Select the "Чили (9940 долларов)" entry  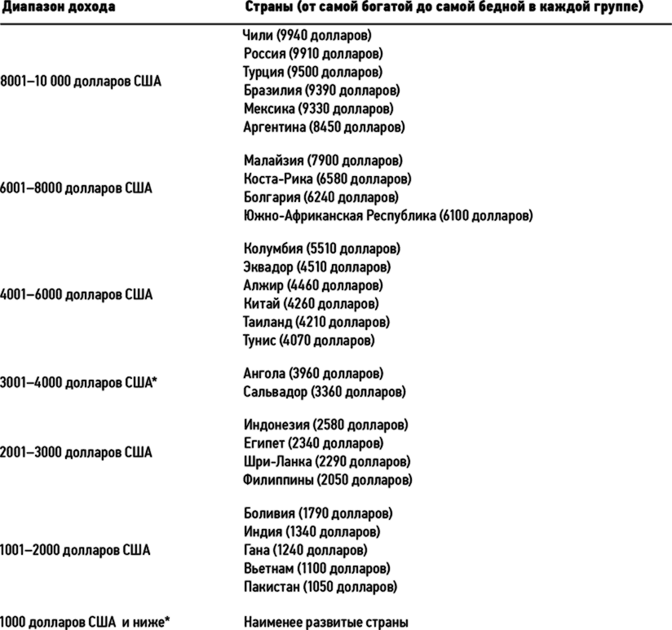[x=307, y=35]
